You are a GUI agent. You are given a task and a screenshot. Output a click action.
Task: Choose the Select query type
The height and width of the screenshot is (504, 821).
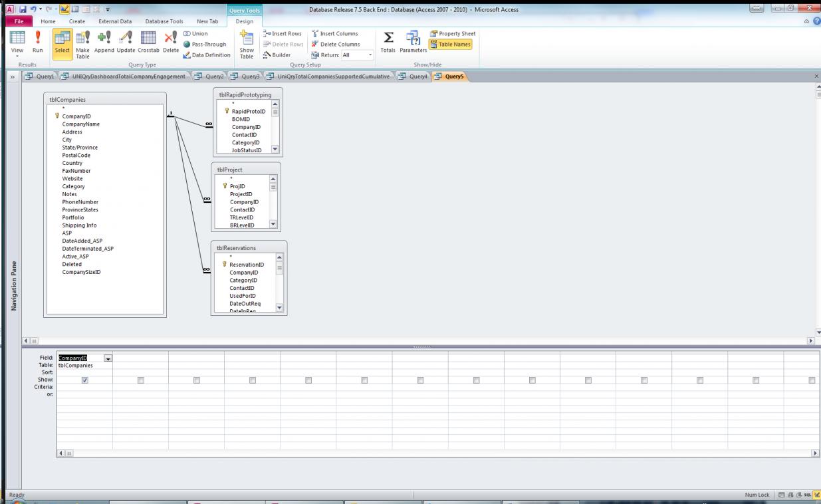[62, 43]
